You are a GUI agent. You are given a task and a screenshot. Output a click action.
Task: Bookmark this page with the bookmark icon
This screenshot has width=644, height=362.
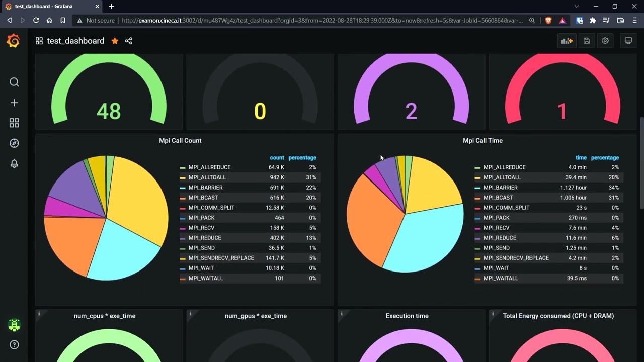click(63, 20)
